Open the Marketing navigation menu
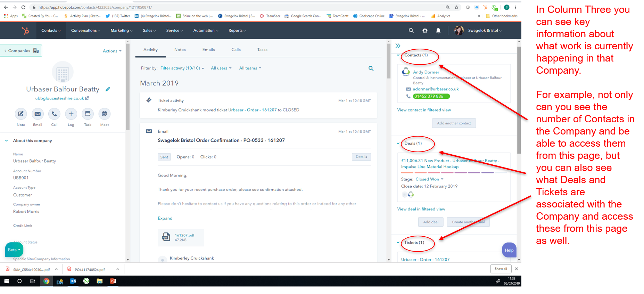The height and width of the screenshot is (294, 644). (122, 31)
